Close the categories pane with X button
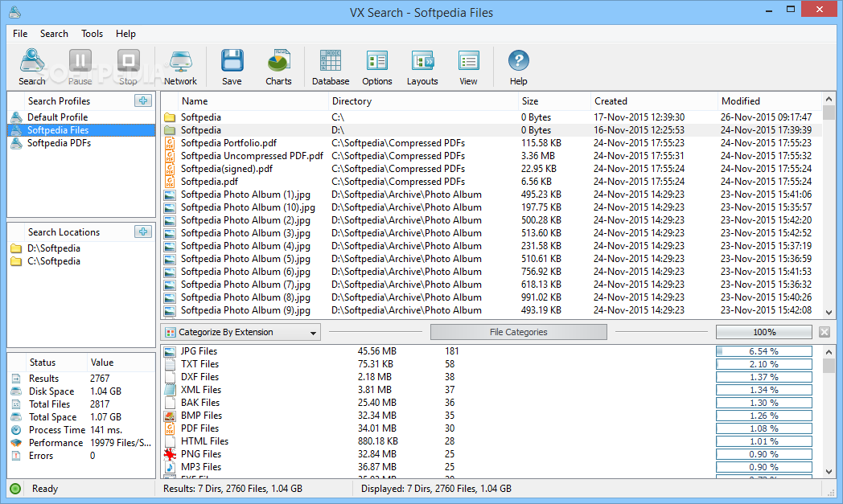This screenshot has width=843, height=504. (x=824, y=332)
